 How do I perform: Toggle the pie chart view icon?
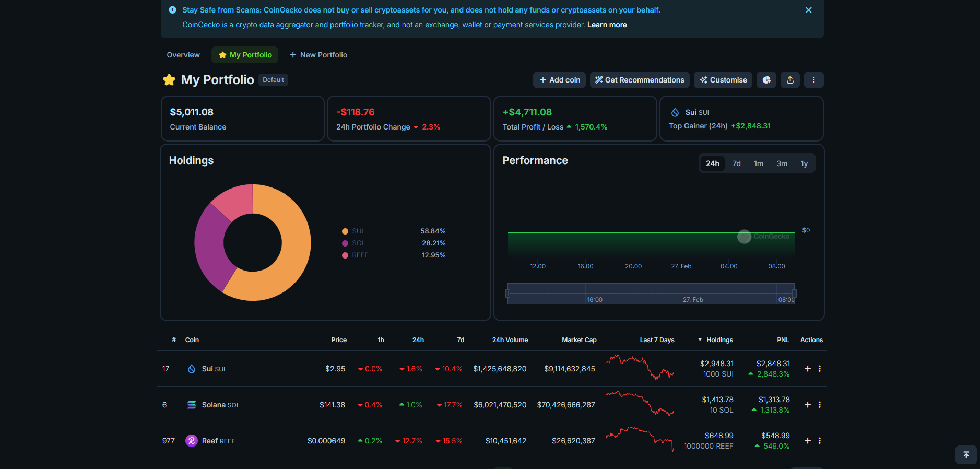766,80
